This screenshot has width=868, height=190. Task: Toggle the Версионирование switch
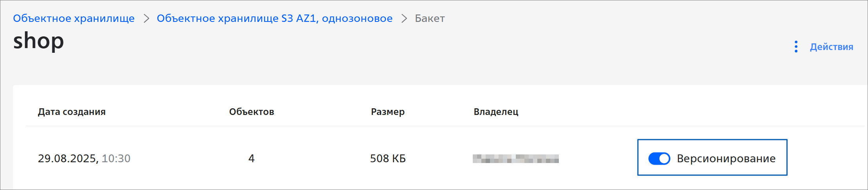click(x=659, y=158)
